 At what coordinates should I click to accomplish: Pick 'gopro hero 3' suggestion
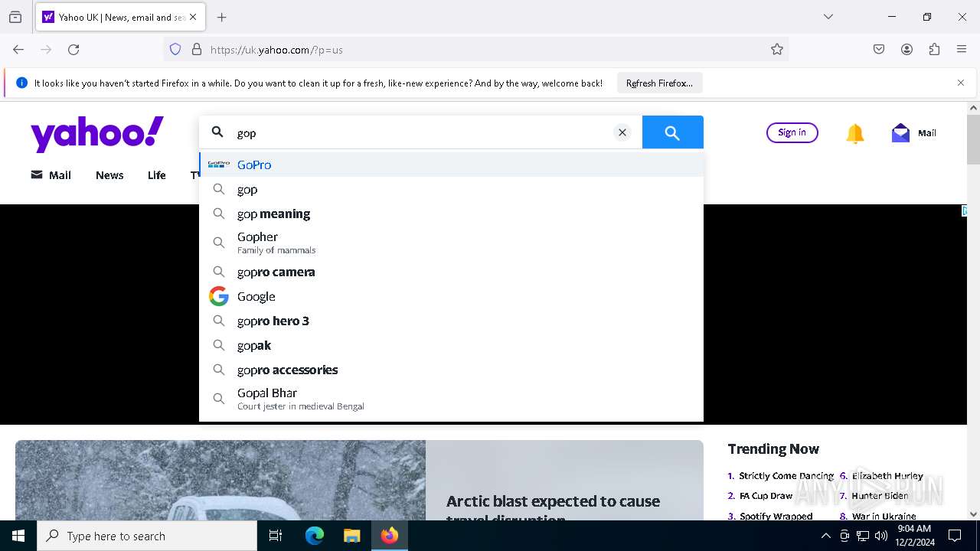(451, 321)
